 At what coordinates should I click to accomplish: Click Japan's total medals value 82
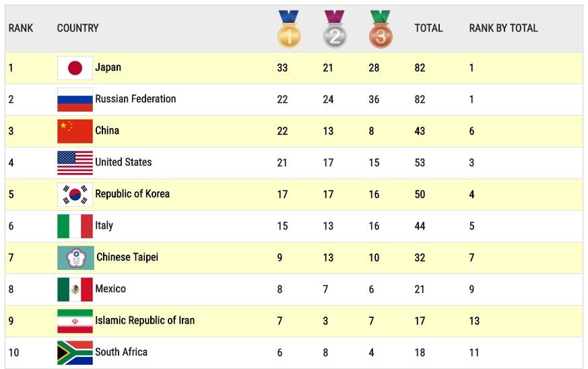click(x=420, y=68)
